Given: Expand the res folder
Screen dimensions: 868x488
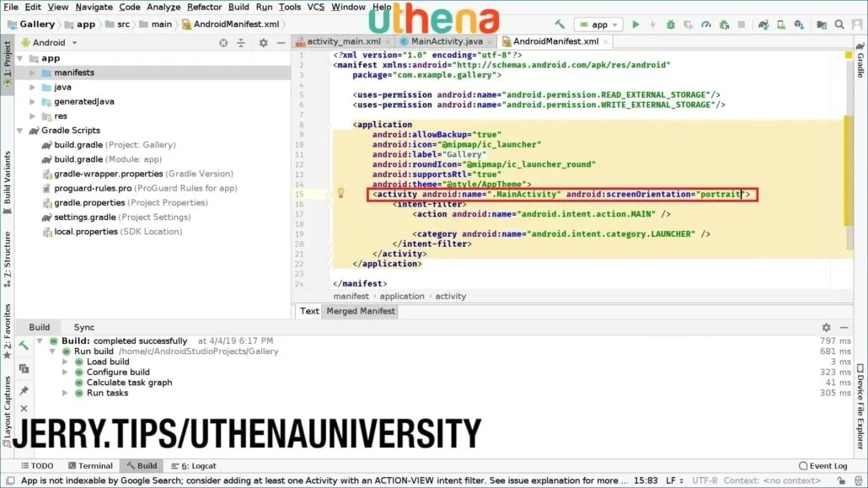Looking at the screenshot, I should [x=32, y=115].
